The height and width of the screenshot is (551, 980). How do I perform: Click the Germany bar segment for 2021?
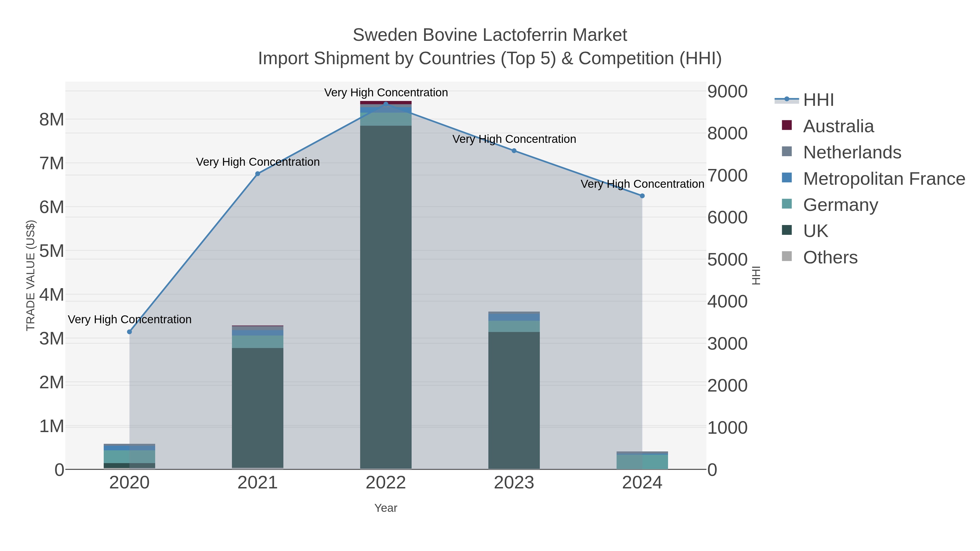point(258,341)
